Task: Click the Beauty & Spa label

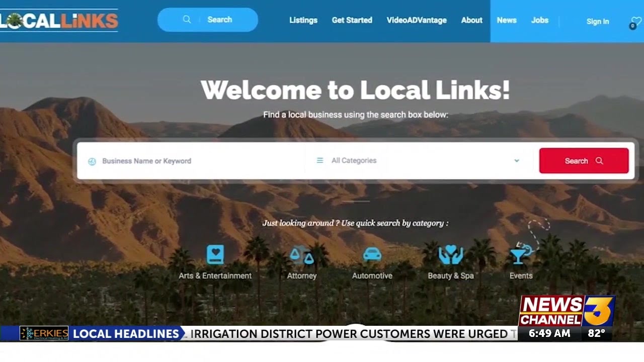Action: tap(451, 276)
